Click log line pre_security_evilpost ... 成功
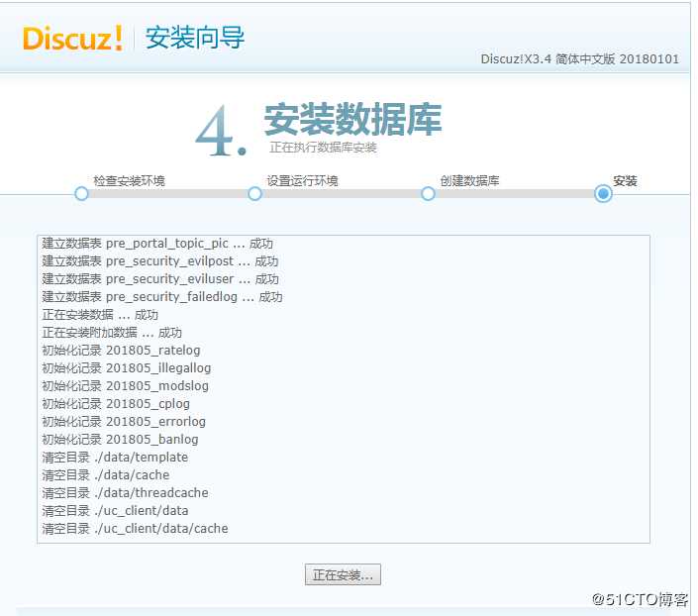The image size is (698, 616). pyautogui.click(x=160, y=261)
